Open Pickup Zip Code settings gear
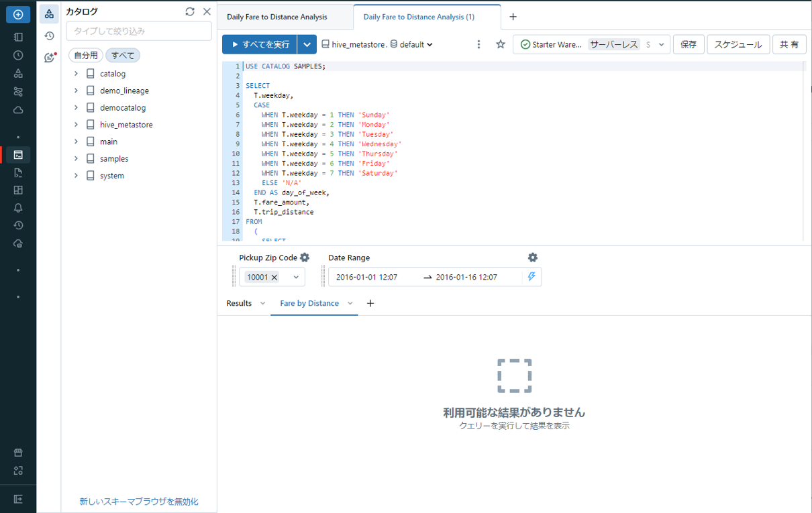The width and height of the screenshot is (812, 513). coord(305,258)
